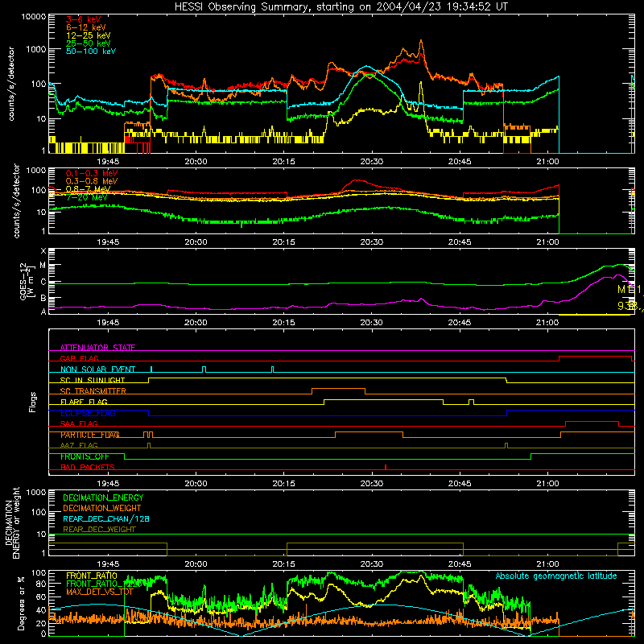The height and width of the screenshot is (644, 644).
Task: Click the C class tick in GOES panel
Action: tap(43, 282)
